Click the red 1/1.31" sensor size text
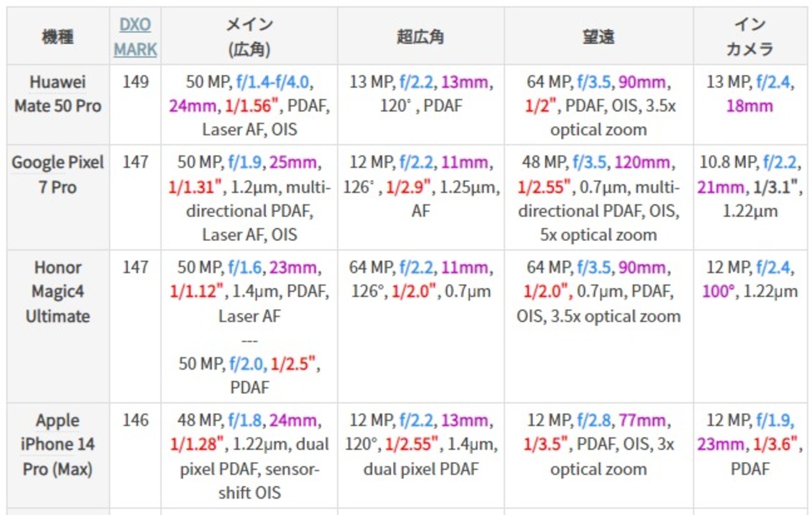 click(x=197, y=187)
